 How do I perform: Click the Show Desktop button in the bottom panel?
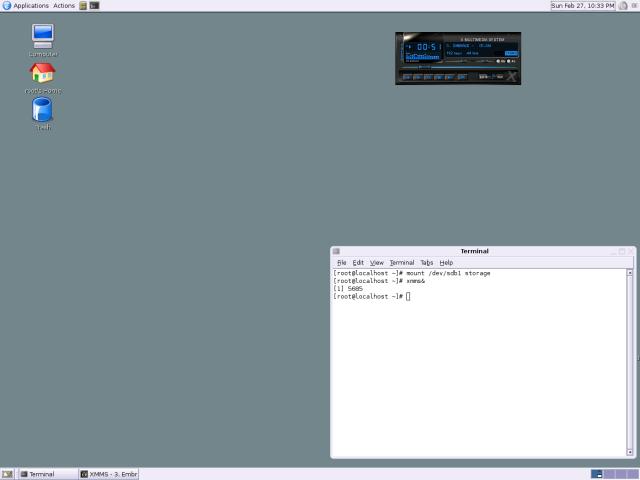(x=7, y=474)
